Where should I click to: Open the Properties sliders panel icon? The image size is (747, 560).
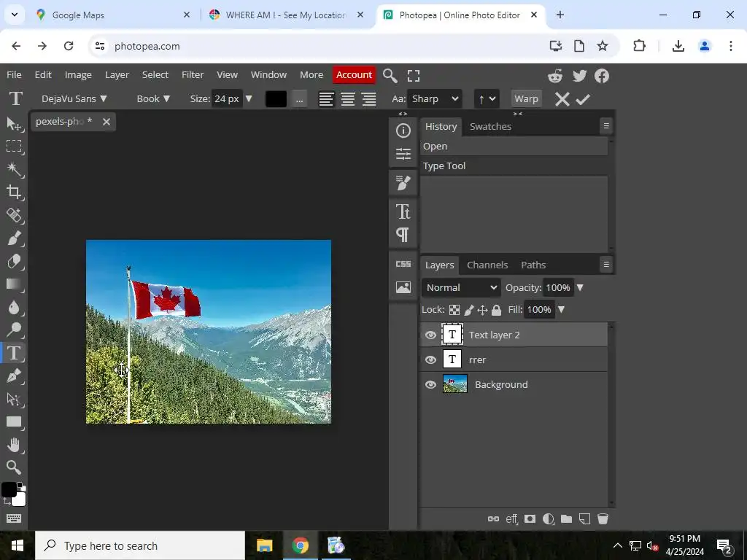(x=403, y=154)
